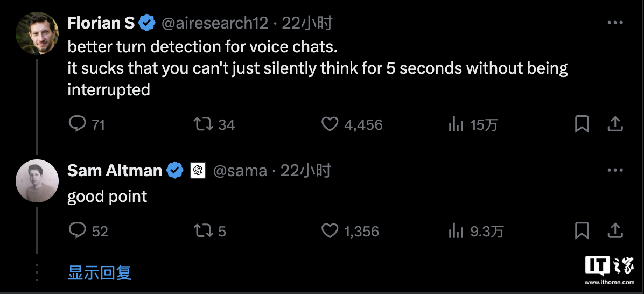Like Florian S's tweet
This screenshot has height=294, width=644.
point(330,124)
